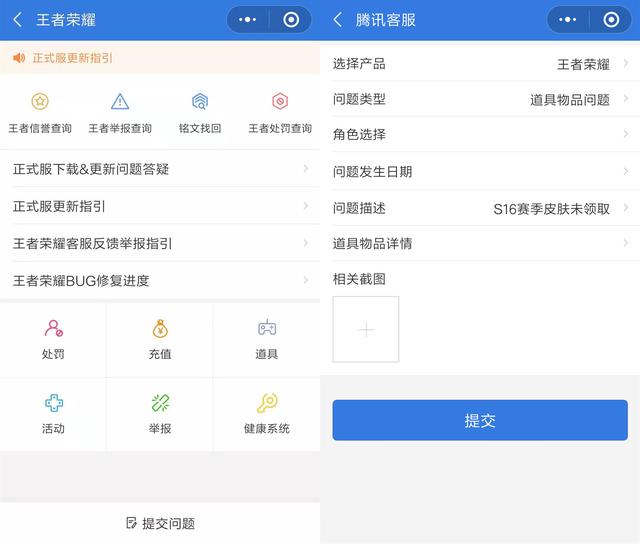Add a screenshot via the plus box
This screenshot has height=544, width=640.
(x=366, y=329)
